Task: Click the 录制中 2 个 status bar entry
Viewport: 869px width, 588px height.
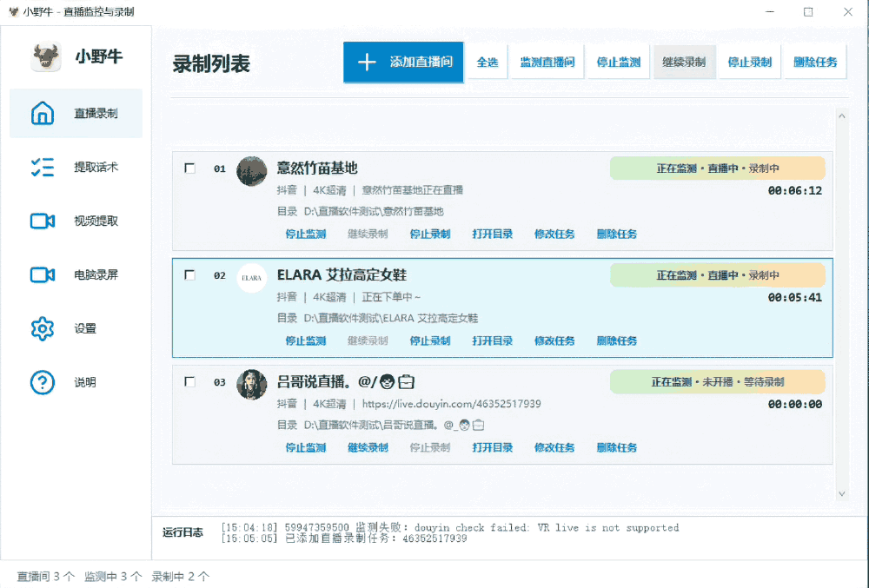Action: (181, 577)
